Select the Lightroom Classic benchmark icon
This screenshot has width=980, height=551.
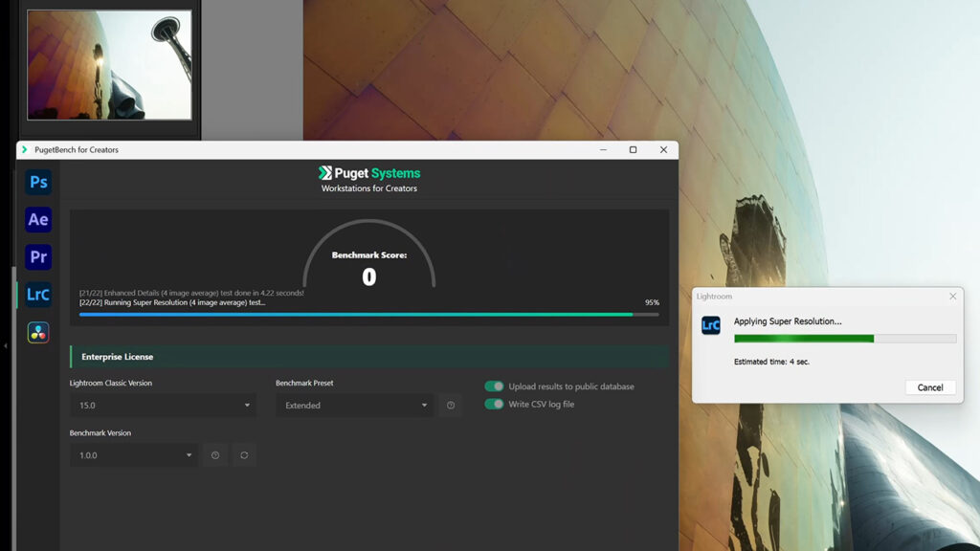coord(38,295)
